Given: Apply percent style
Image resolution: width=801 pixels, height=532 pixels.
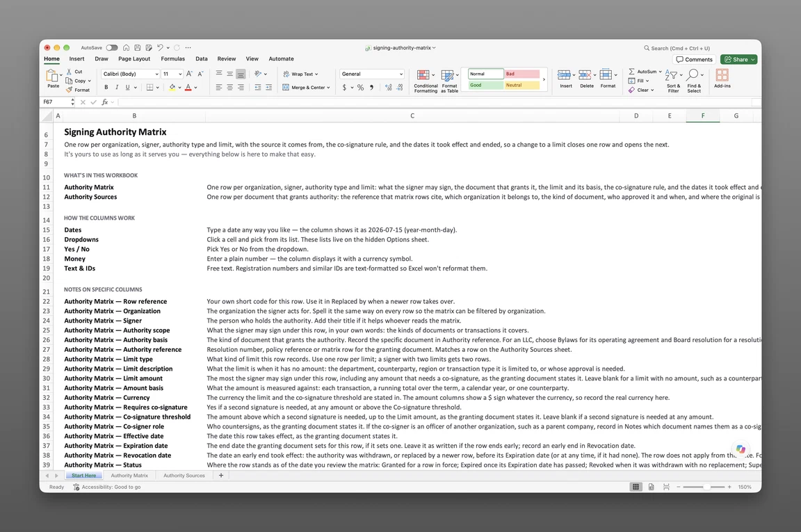Looking at the screenshot, I should click(x=360, y=88).
